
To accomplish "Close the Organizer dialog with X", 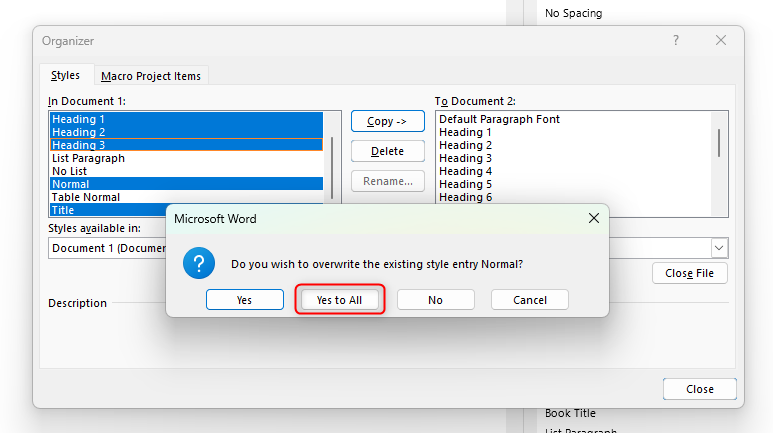I will pyautogui.click(x=721, y=41).
